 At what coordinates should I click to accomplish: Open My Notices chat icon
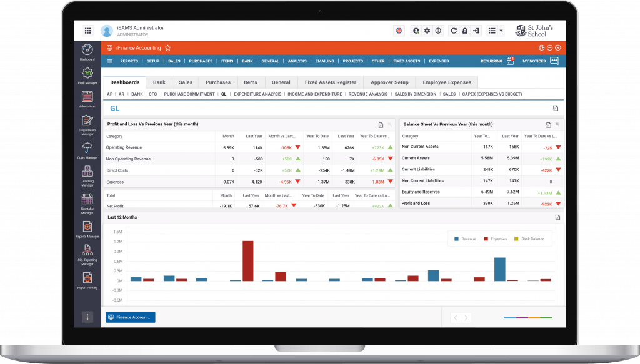click(x=554, y=61)
